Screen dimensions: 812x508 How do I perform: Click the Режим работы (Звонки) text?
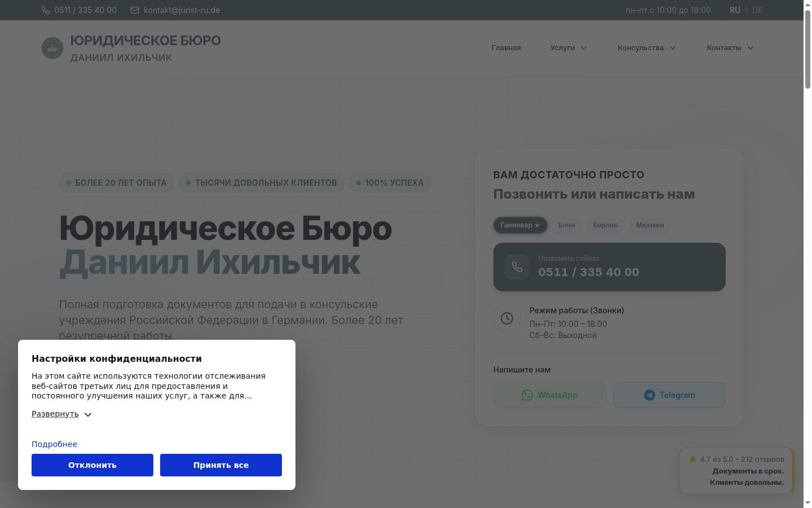(577, 310)
